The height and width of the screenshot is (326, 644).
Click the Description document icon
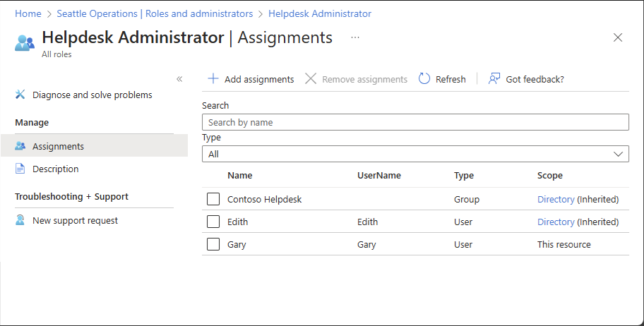pos(20,169)
